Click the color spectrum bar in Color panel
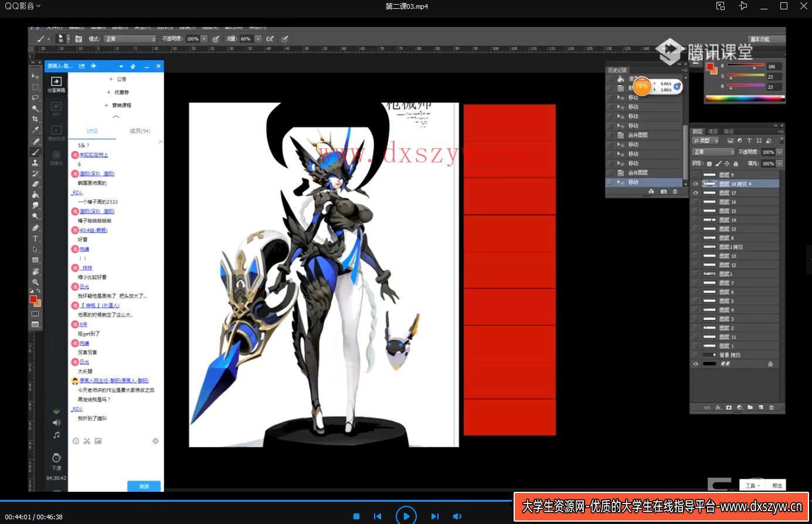Screen dimensions: 812x524 pos(745,98)
